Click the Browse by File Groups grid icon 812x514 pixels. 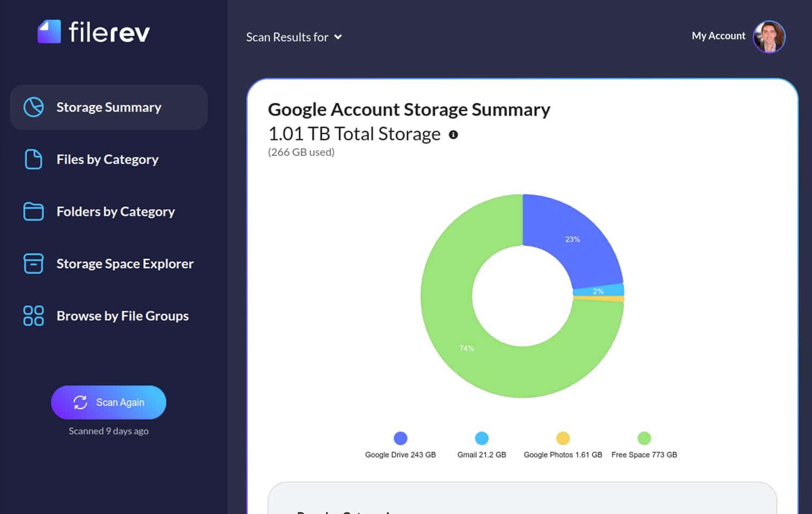pyautogui.click(x=33, y=316)
